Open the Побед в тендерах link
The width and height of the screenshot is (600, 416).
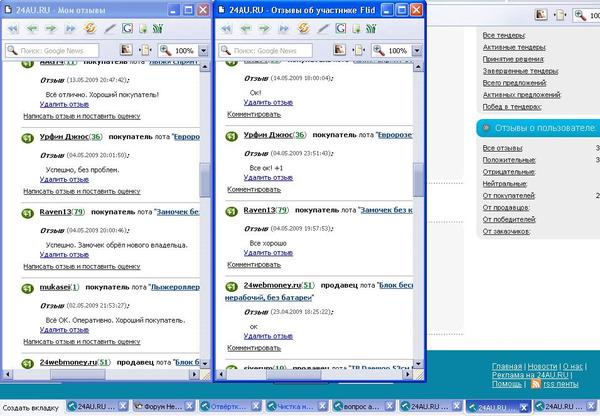click(512, 107)
